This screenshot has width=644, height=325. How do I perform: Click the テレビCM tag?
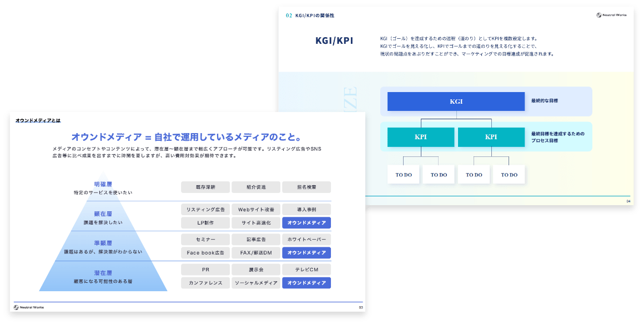306,270
